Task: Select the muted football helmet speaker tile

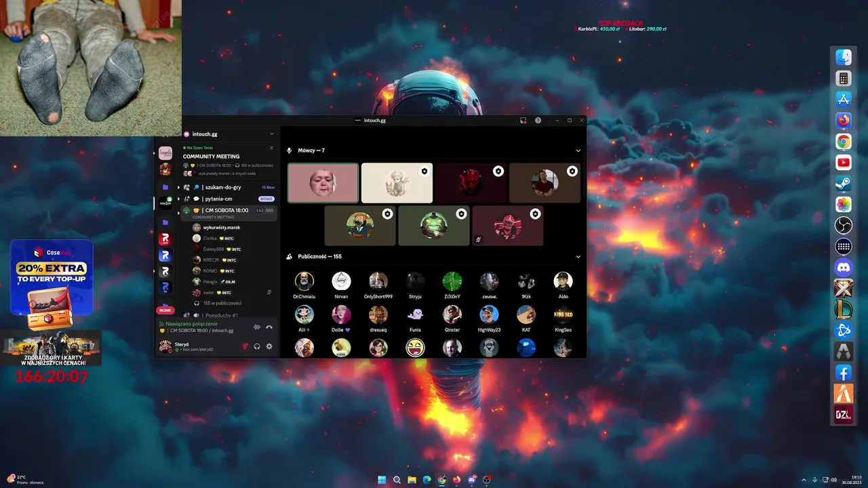Action: [507, 226]
